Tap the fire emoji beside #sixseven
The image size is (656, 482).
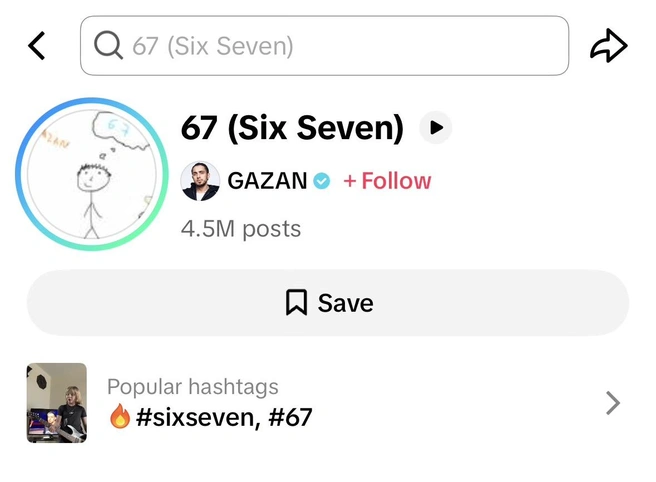point(120,416)
